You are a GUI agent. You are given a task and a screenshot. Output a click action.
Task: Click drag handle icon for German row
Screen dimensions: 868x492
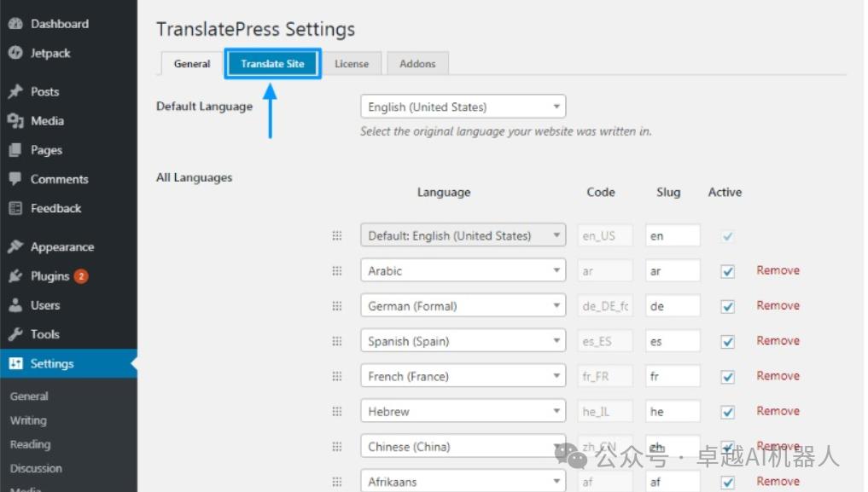point(336,306)
